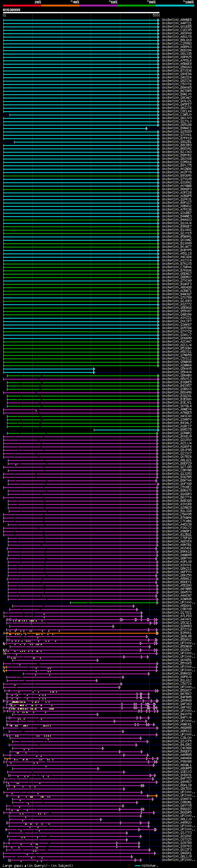Click the red 20% identity color band
Screen dimensions: 197x868
click(22, 6)
